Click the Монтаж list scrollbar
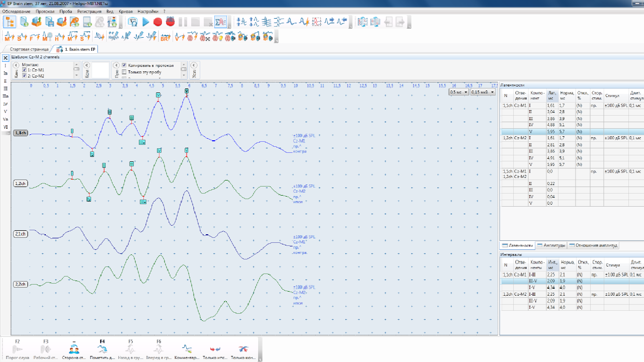The image size is (644, 362). click(x=76, y=70)
